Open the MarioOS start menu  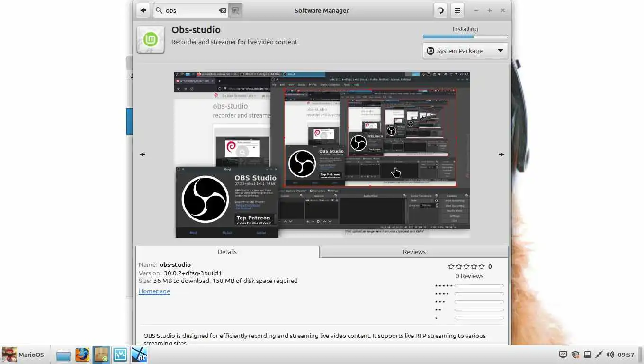click(x=23, y=355)
